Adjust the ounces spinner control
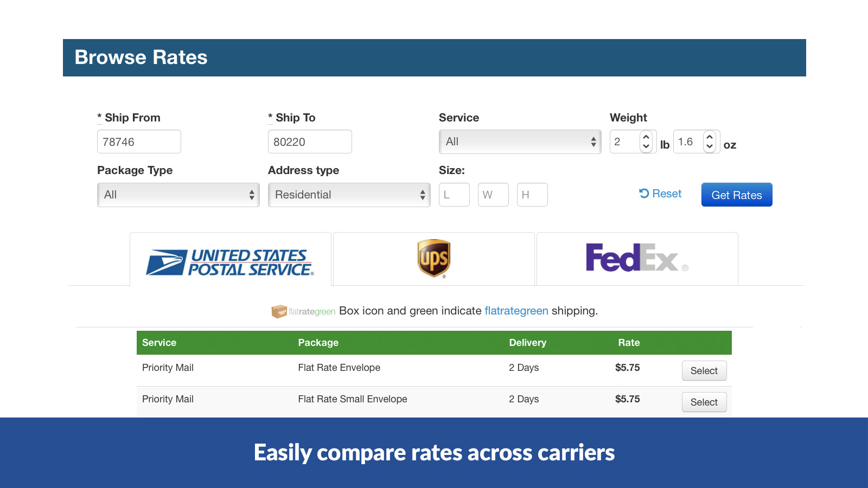Image resolution: width=868 pixels, height=488 pixels. click(x=710, y=142)
